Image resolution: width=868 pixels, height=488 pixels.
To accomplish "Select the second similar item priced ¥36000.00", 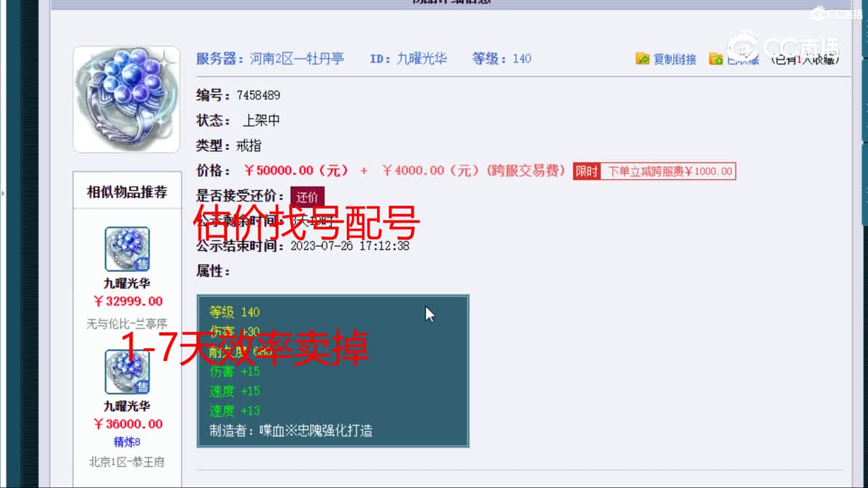I will (127, 371).
